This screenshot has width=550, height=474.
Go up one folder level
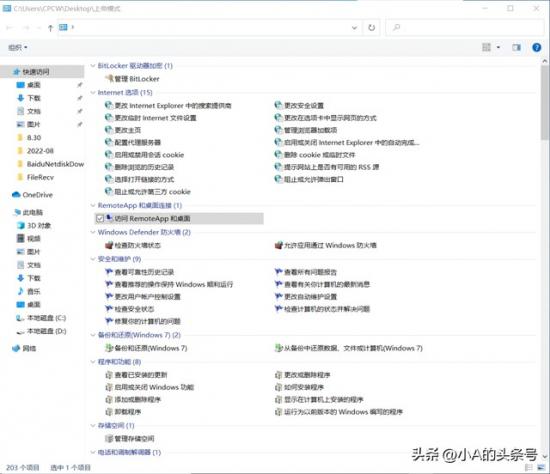[x=50, y=28]
